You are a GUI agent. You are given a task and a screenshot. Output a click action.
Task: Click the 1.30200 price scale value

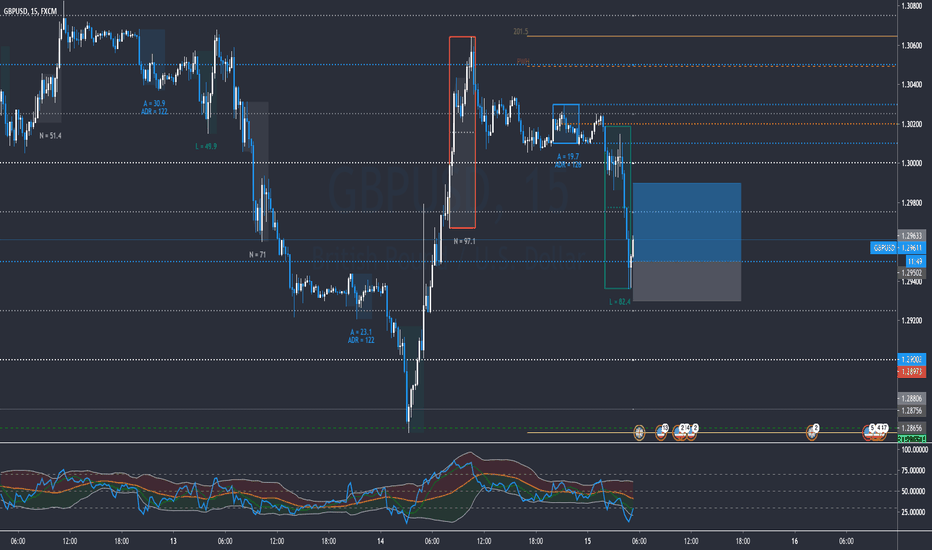click(911, 124)
